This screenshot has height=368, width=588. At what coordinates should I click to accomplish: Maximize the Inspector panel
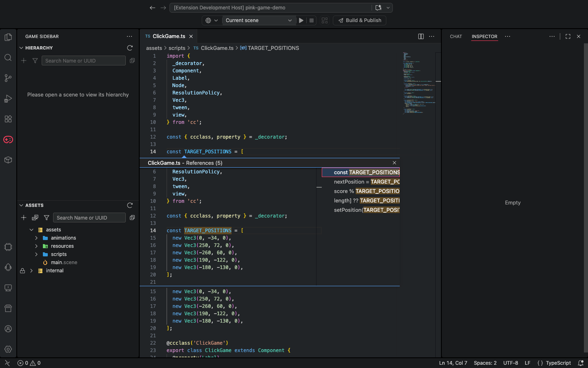[568, 36]
